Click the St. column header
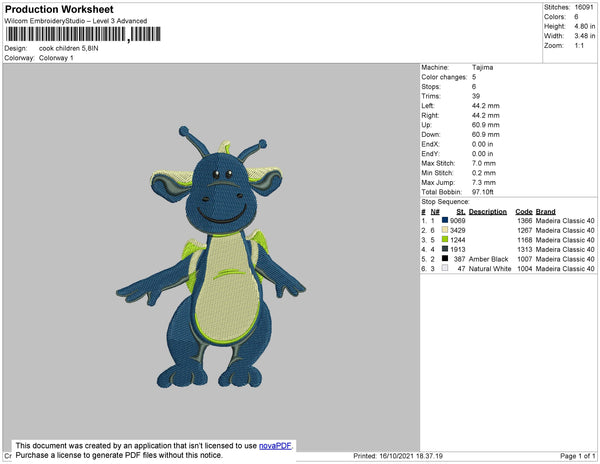Viewport: 600px width, 464px height. point(461,212)
